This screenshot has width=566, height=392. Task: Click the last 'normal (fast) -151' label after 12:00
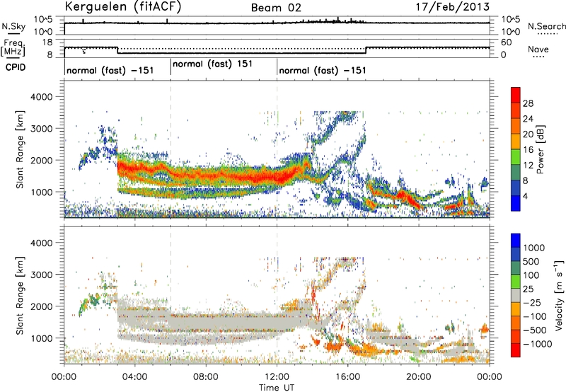tap(323, 70)
